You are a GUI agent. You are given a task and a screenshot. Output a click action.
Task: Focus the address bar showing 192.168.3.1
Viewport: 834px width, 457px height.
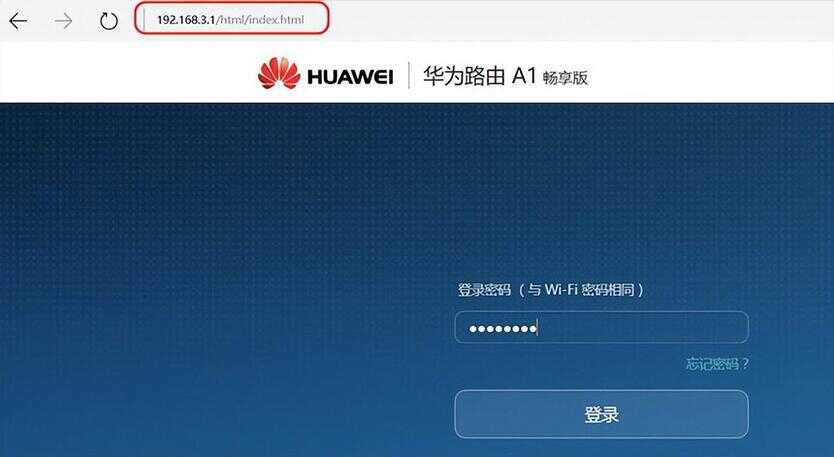(232, 18)
